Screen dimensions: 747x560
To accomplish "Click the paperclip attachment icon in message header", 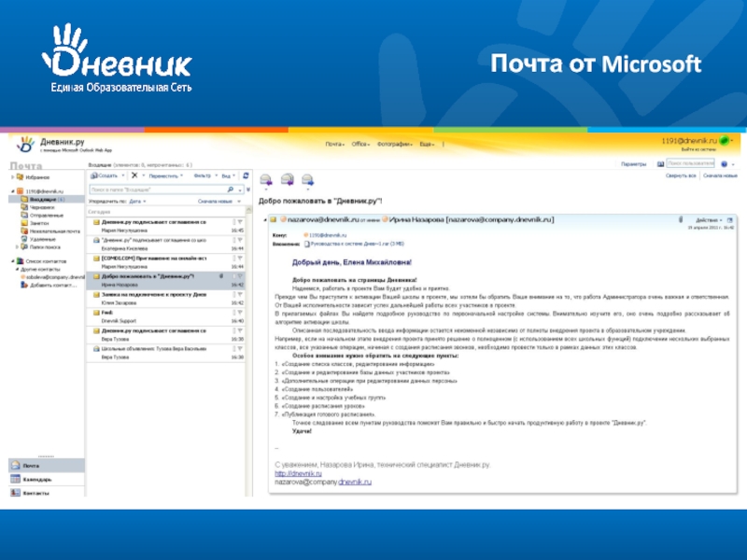I will pyautogui.click(x=681, y=219).
